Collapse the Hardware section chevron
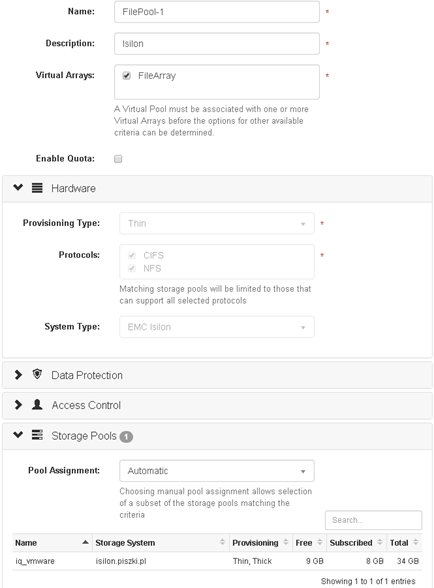Viewport: 434px width, 588px height. coord(18,187)
